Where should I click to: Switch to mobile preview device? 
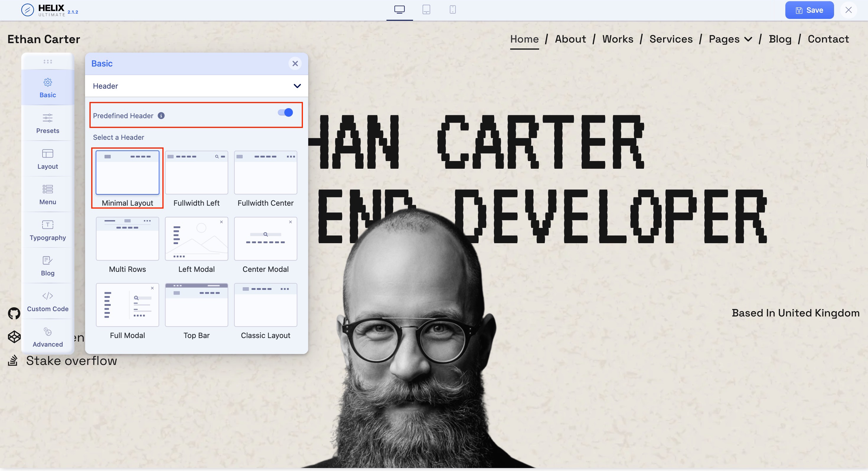tap(453, 10)
